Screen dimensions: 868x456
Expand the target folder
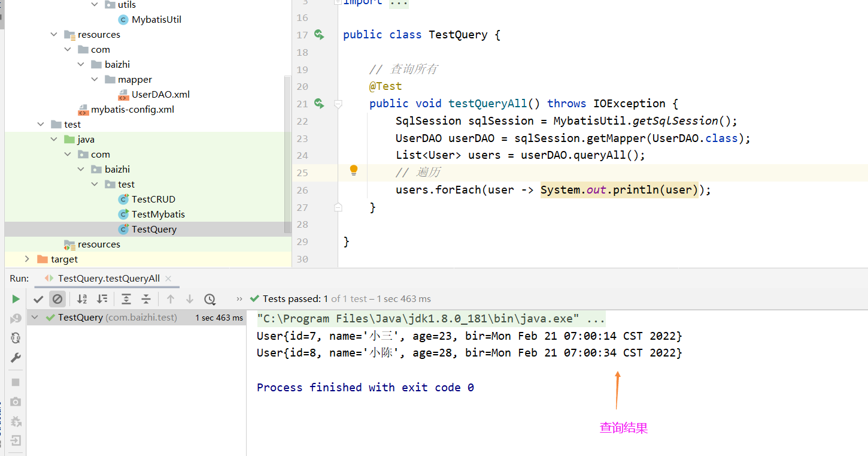click(28, 259)
